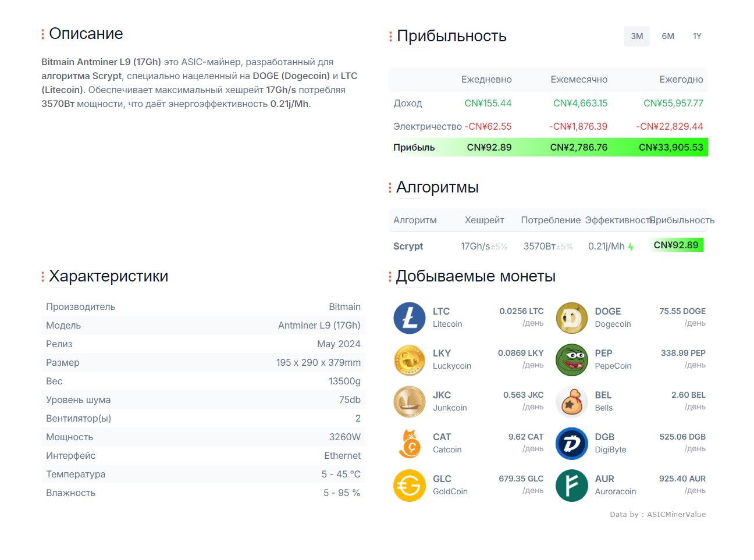Click the power consumption value 3570Вт
The height and width of the screenshot is (560, 754).
click(x=539, y=246)
